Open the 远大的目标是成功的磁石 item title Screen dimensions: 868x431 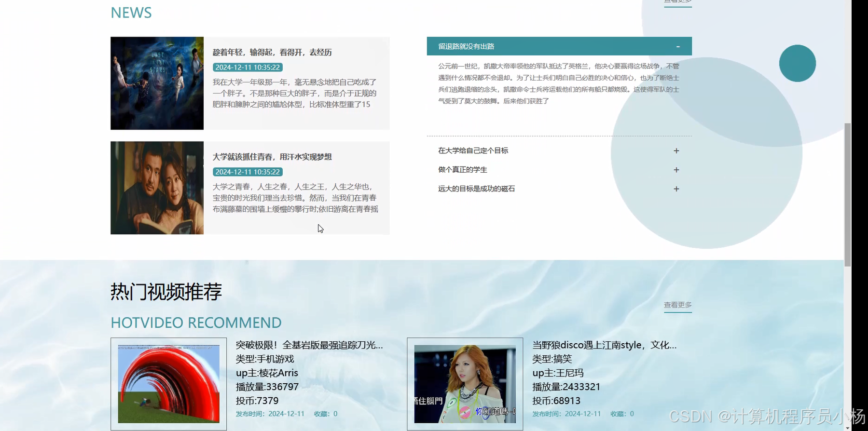click(476, 189)
